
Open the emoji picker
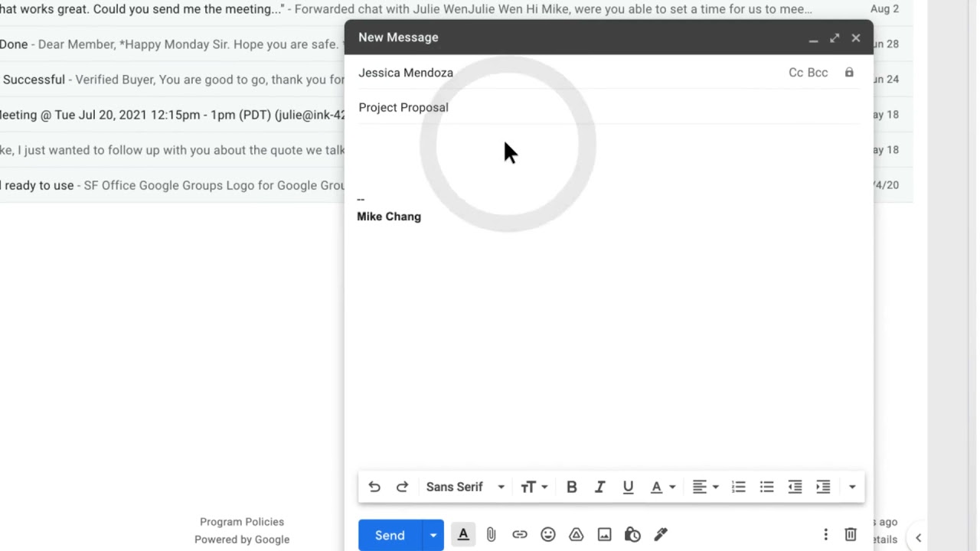pyautogui.click(x=547, y=535)
